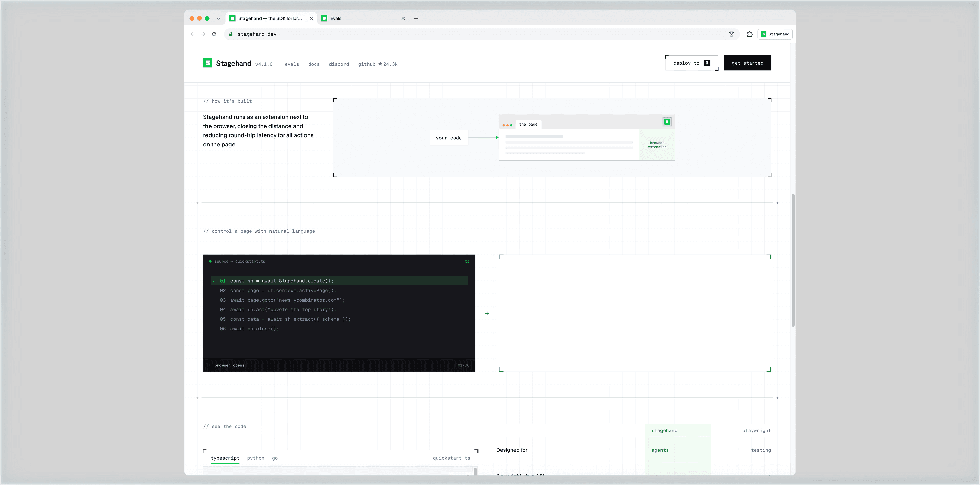Select the python code tab
This screenshot has width=980, height=485.
tap(256, 458)
